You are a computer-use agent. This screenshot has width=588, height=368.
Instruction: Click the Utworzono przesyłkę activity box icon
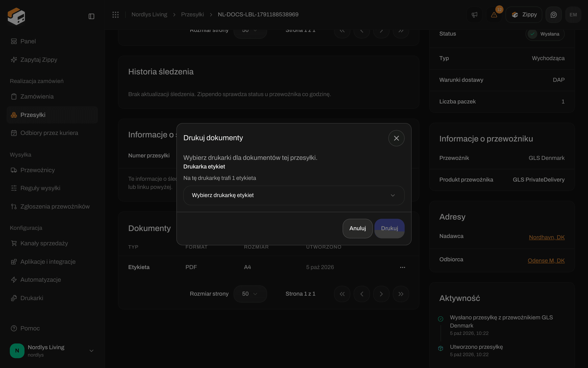441,348
